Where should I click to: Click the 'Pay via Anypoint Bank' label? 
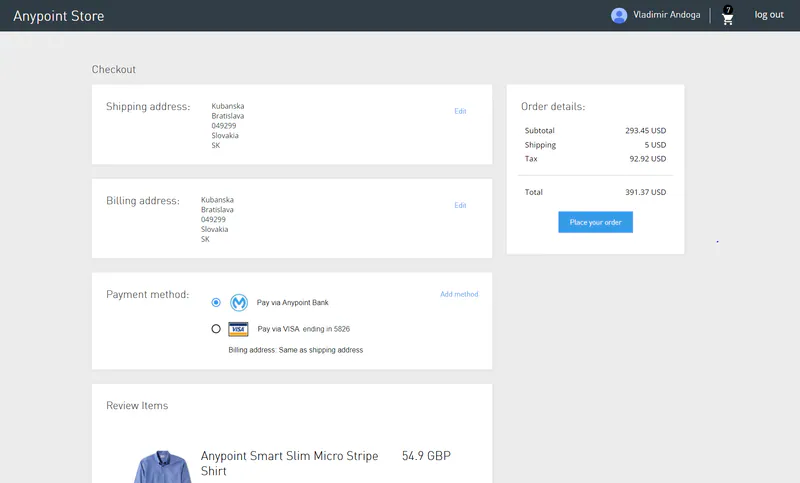292,302
